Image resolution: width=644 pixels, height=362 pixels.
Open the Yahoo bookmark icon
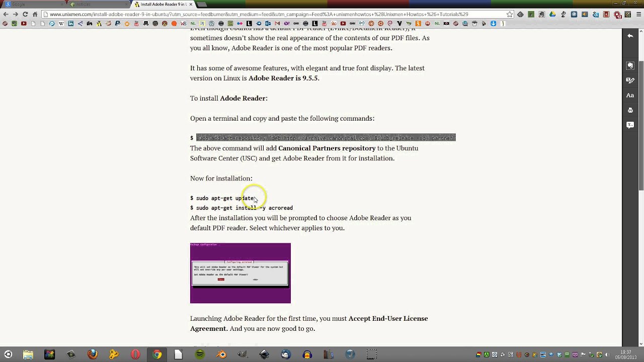click(x=286, y=23)
